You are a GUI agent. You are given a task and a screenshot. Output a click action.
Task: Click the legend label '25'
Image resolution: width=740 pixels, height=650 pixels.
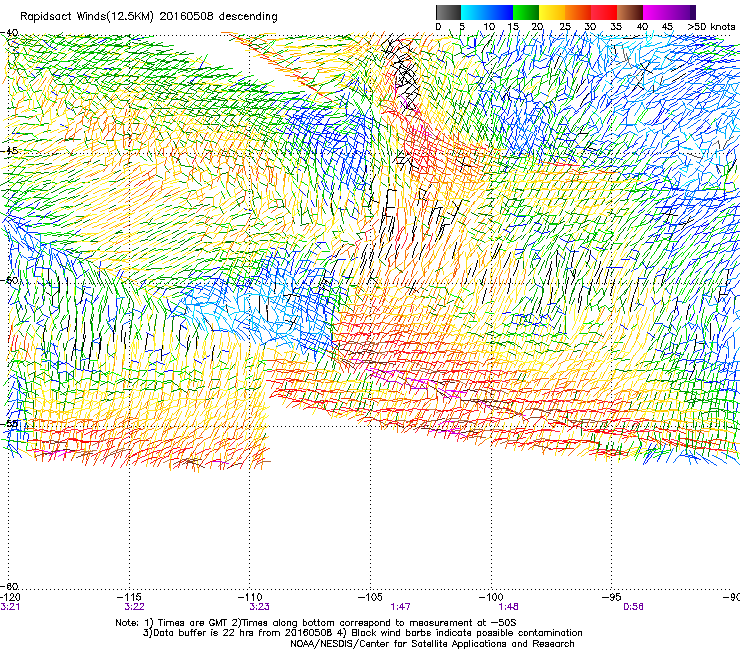[565, 27]
